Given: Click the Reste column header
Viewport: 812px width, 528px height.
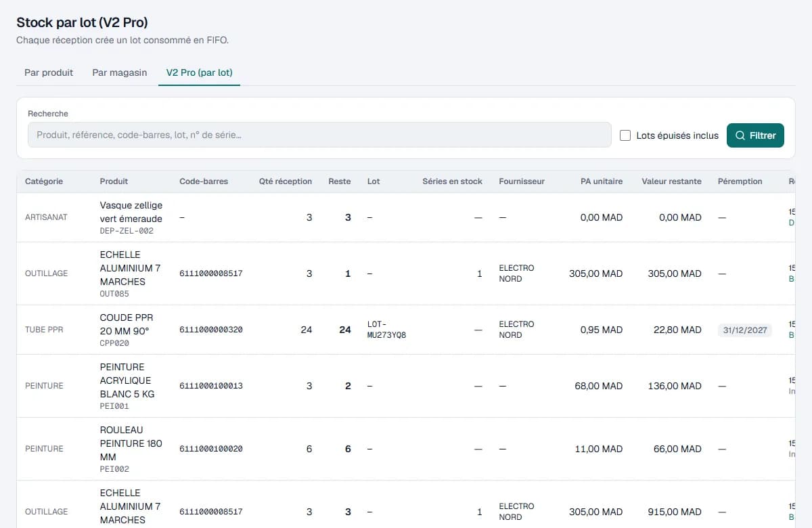Looking at the screenshot, I should (x=340, y=181).
